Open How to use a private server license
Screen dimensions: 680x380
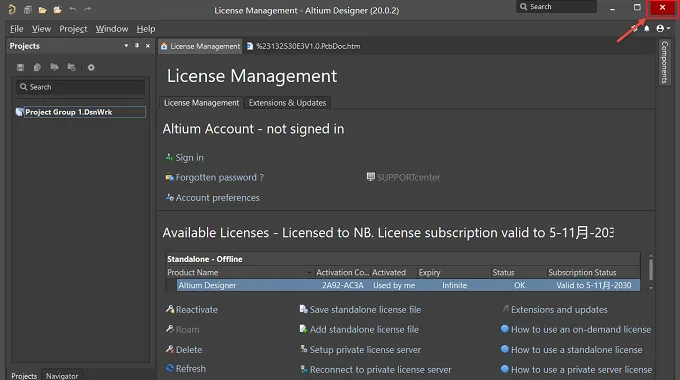(x=581, y=370)
